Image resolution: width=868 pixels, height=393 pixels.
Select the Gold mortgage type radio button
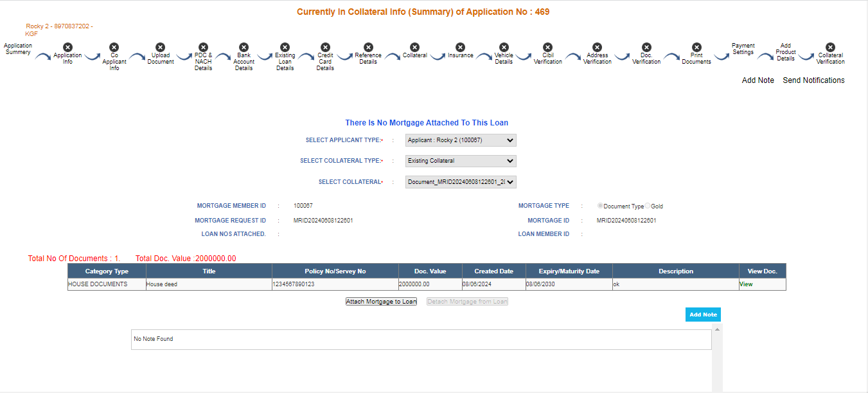pos(648,206)
